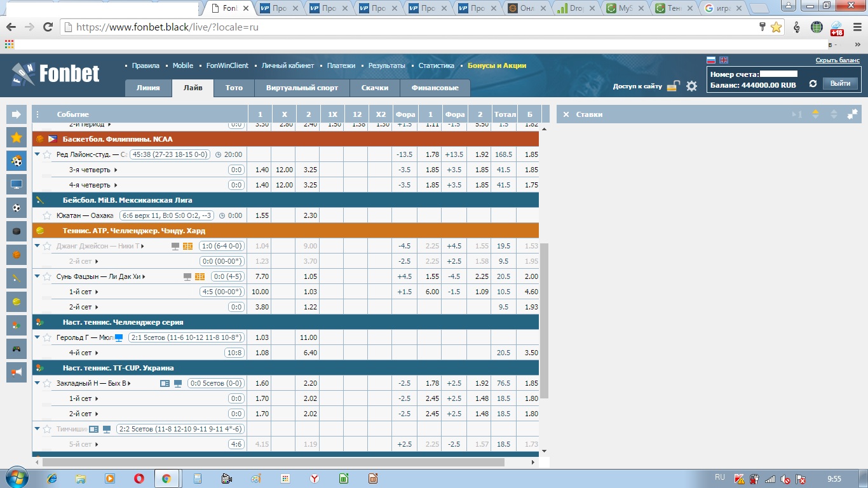The width and height of the screenshot is (868, 488).
Task: Click the arrow icon atop the left sidebar
Action: pos(17,114)
